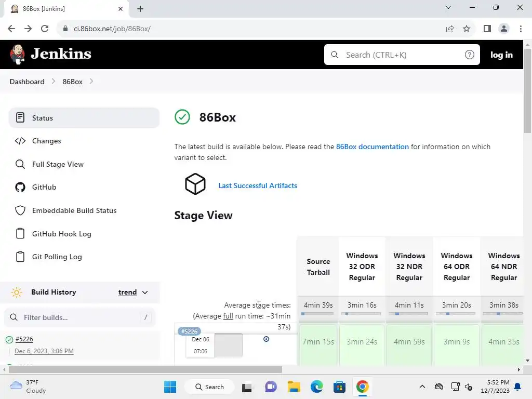This screenshot has height=399, width=532.
Task: Expand the chevron after 86Box breadcrumb
Action: point(91,82)
